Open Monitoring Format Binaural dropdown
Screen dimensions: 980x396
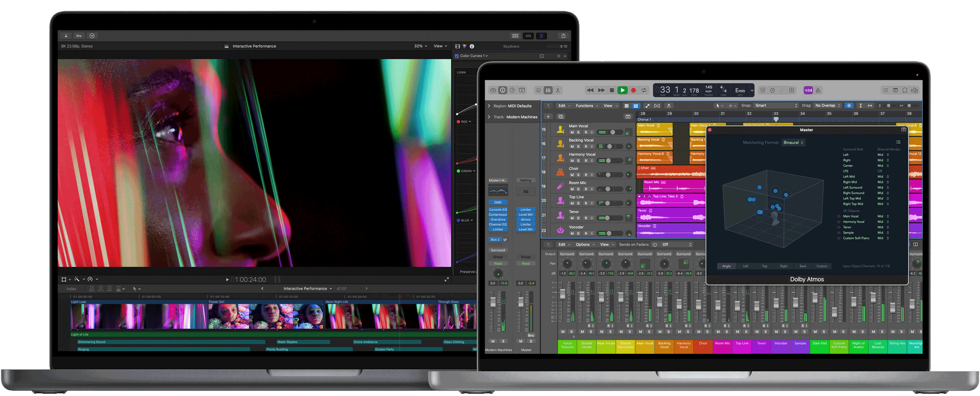(794, 142)
